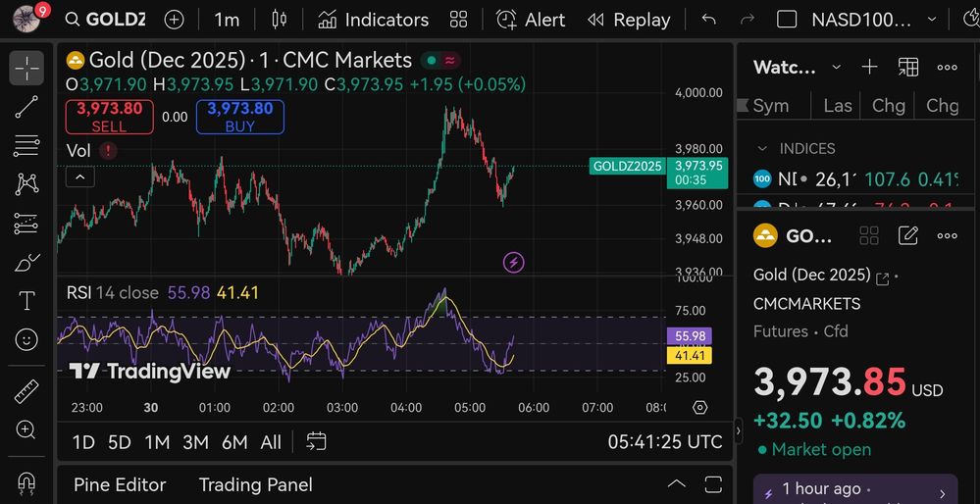The image size is (980, 504).
Task: Select the NASDAQ 100 watchlist row
Action: 856,179
